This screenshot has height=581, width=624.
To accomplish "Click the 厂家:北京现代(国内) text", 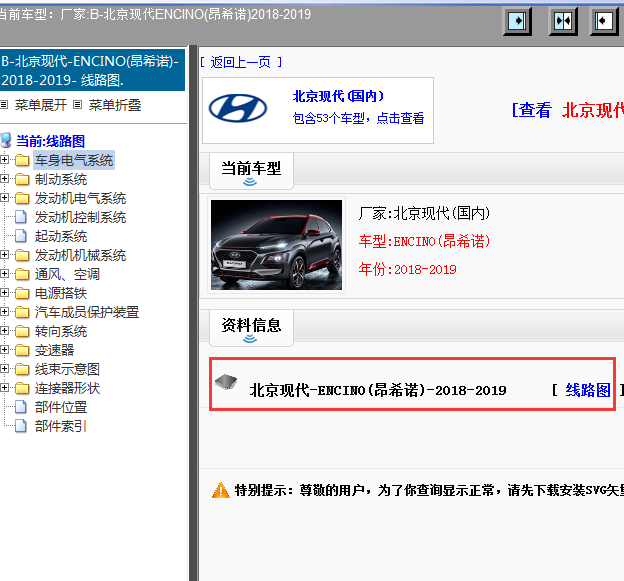I will (424, 213).
